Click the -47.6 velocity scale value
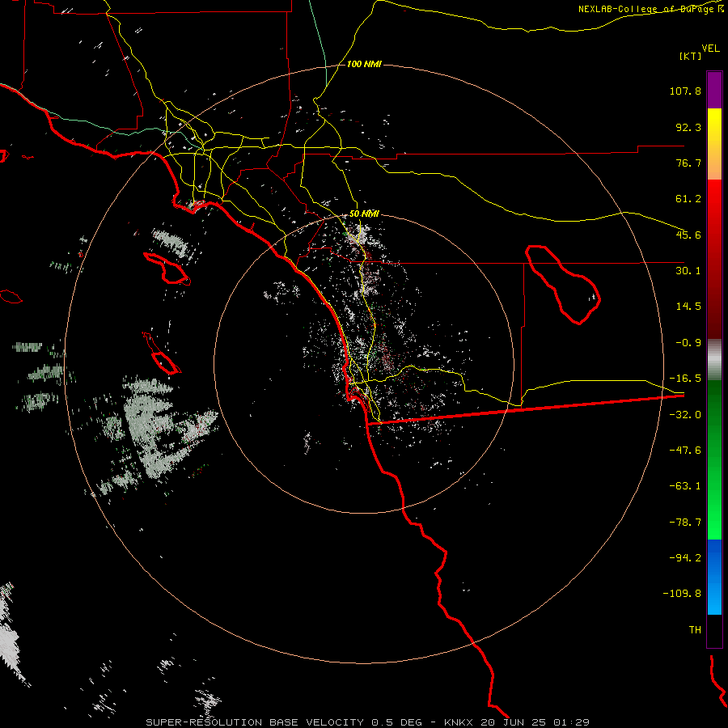 click(x=685, y=451)
